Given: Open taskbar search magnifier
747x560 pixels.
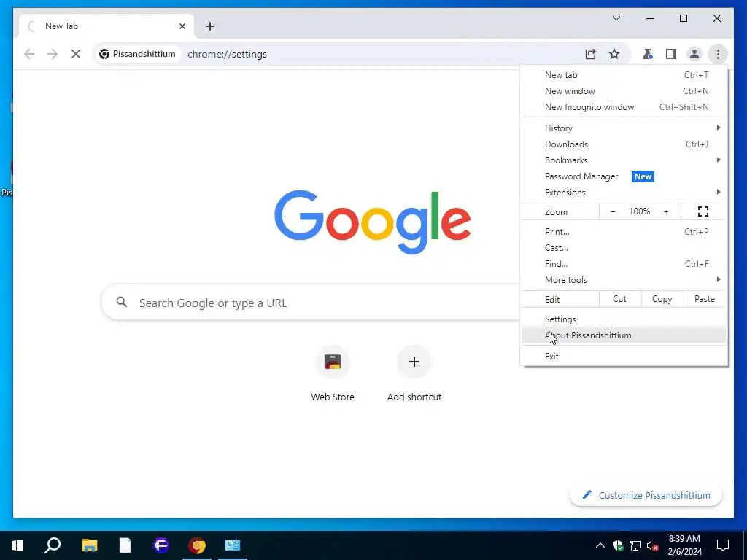Looking at the screenshot, I should (53, 545).
